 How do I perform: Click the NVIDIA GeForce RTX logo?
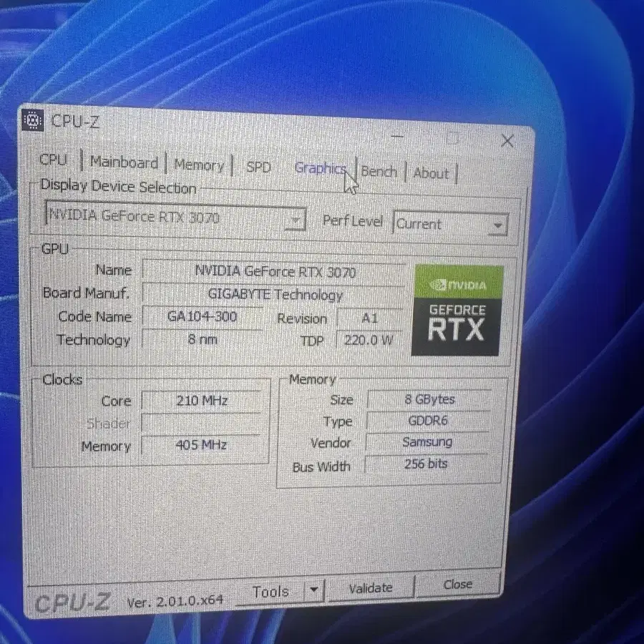click(x=458, y=311)
